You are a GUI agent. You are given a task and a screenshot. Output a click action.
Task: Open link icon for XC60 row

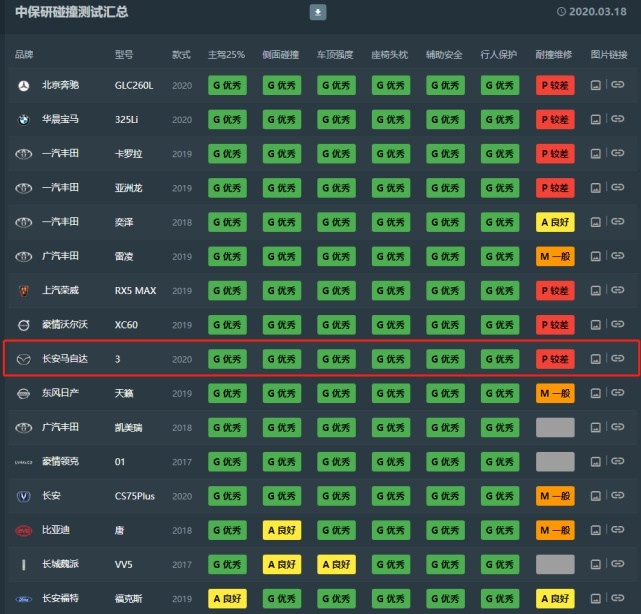[617, 324]
